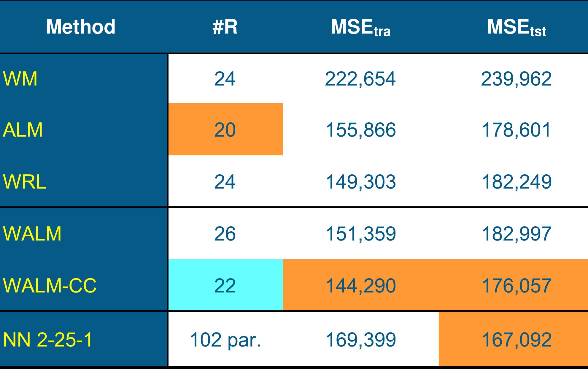This screenshot has height=386, width=588.
Task: Select the orange 167,092 cell
Action: pyautogui.click(x=516, y=340)
